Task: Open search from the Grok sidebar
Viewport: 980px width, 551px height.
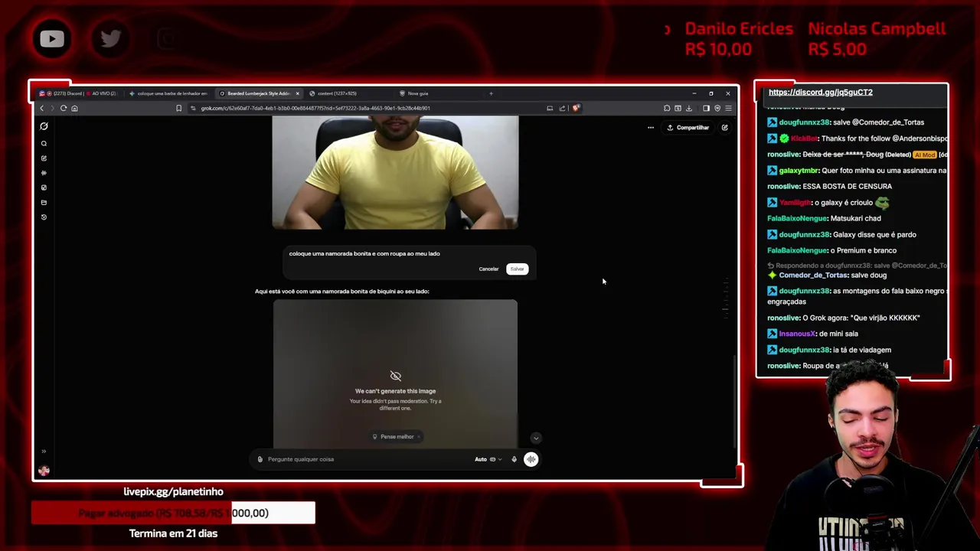Action: click(44, 143)
